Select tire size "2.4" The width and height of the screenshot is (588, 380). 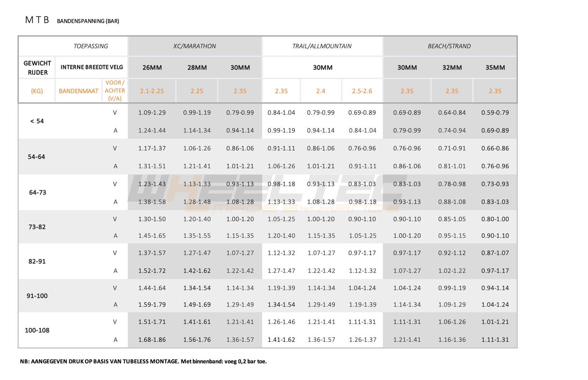(x=321, y=91)
